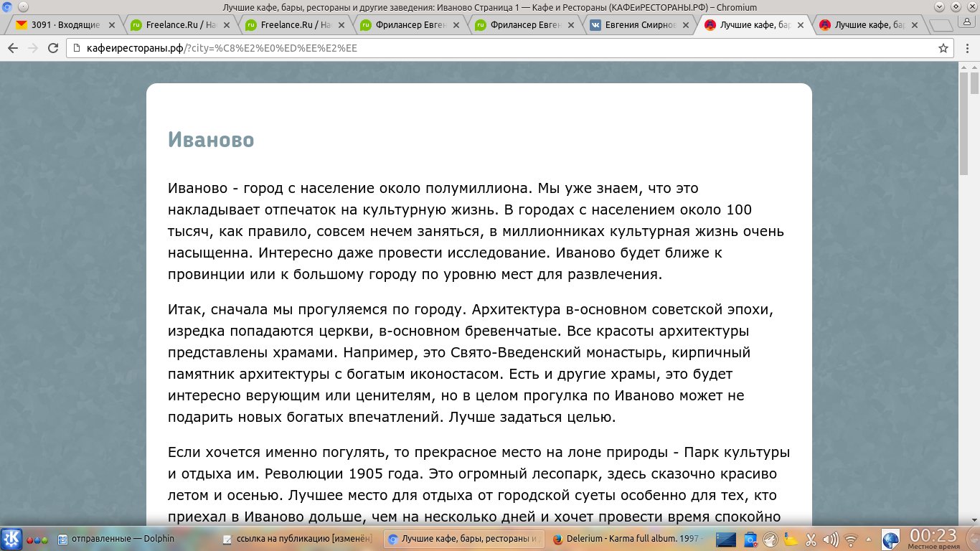Reload the current page

pyautogui.click(x=52, y=48)
